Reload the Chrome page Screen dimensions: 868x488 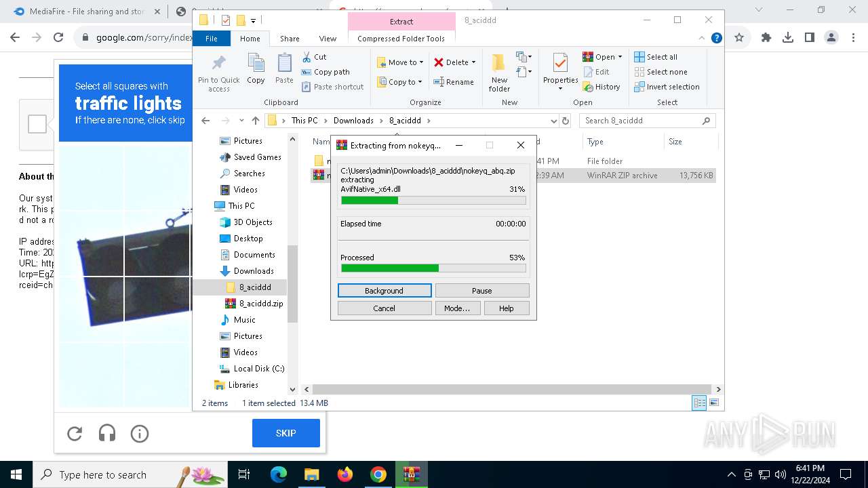pyautogui.click(x=58, y=38)
